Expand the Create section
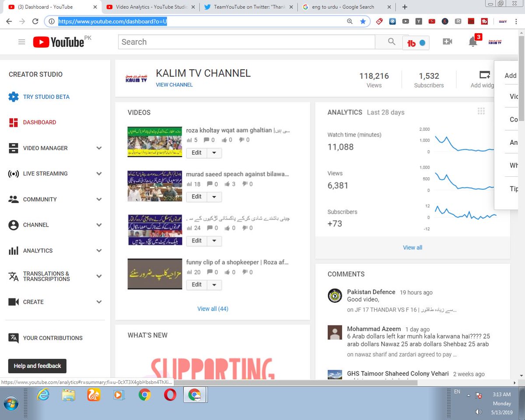The height and width of the screenshot is (420, 525). coord(99,302)
